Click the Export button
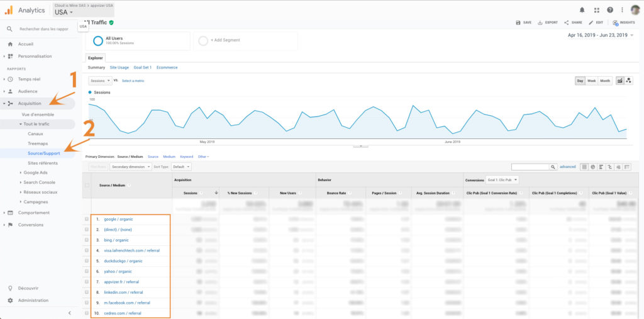Image resolution: width=644 pixels, height=319 pixels. 548,23
